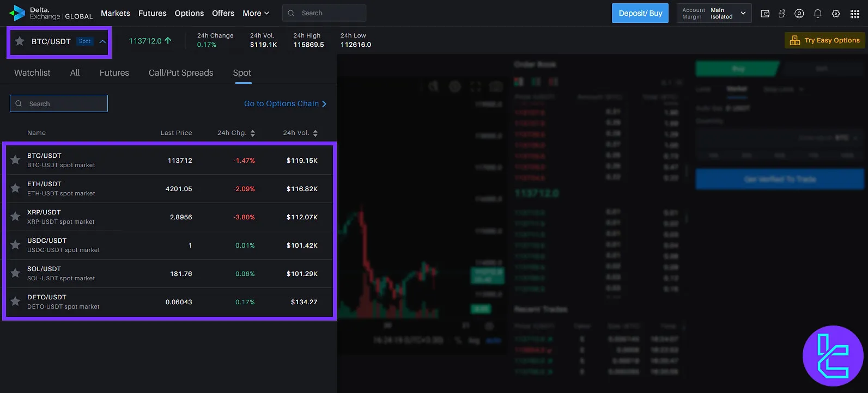
Task: Open the settings gear in header
Action: 836,14
